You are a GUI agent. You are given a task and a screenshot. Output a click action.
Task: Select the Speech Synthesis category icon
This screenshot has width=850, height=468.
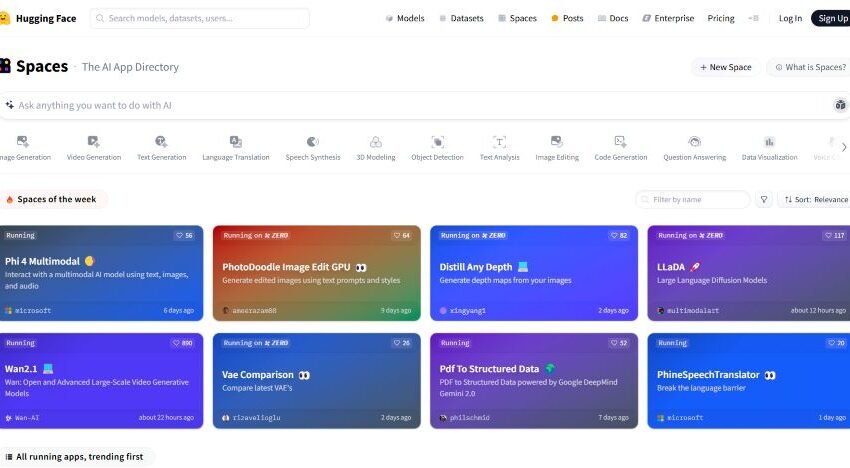(x=313, y=142)
